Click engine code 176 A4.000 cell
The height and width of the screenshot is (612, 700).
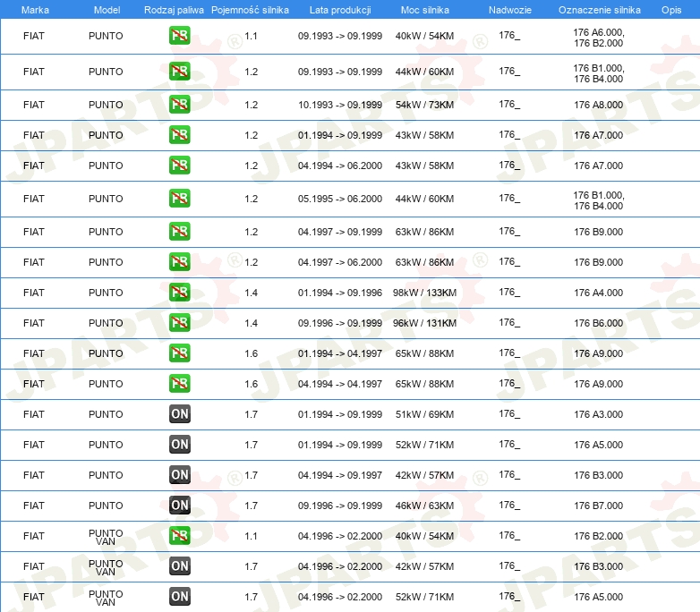tap(598, 293)
